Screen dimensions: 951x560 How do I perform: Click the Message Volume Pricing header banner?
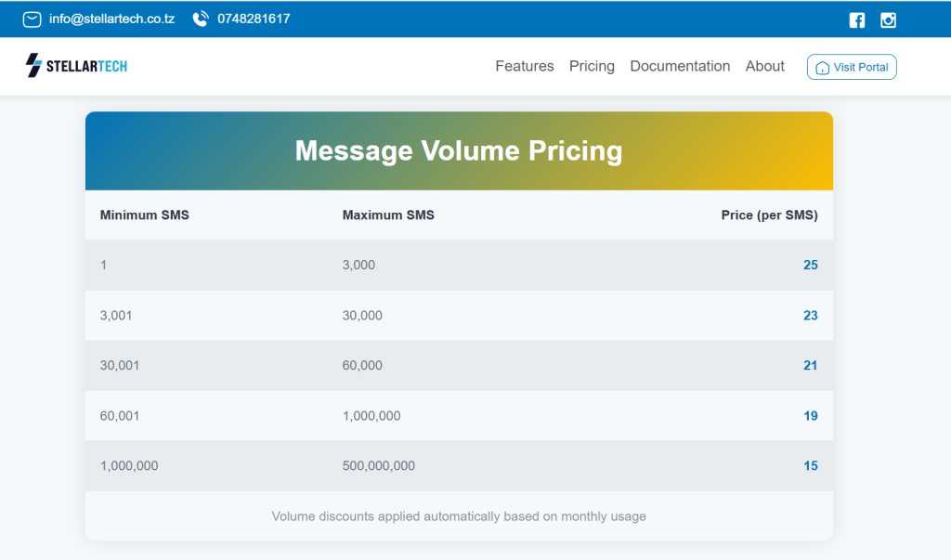459,150
